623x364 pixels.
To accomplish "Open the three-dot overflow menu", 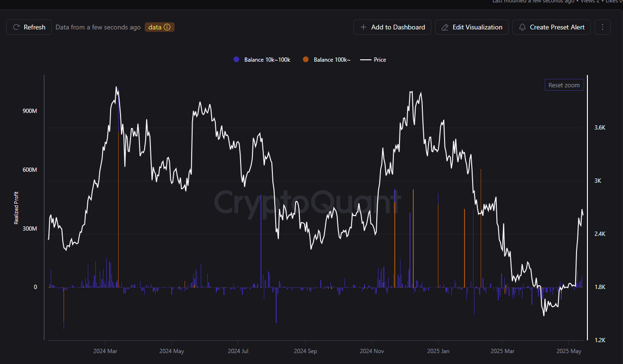I will coord(602,27).
